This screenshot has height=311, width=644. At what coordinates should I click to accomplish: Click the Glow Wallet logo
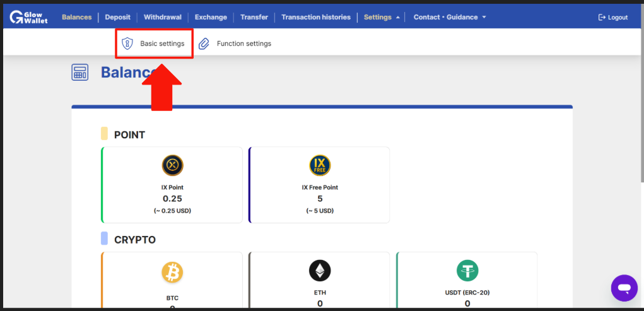point(29,17)
